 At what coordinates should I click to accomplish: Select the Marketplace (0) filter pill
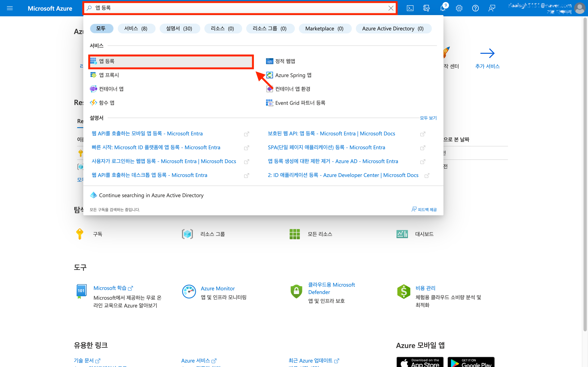[324, 29]
